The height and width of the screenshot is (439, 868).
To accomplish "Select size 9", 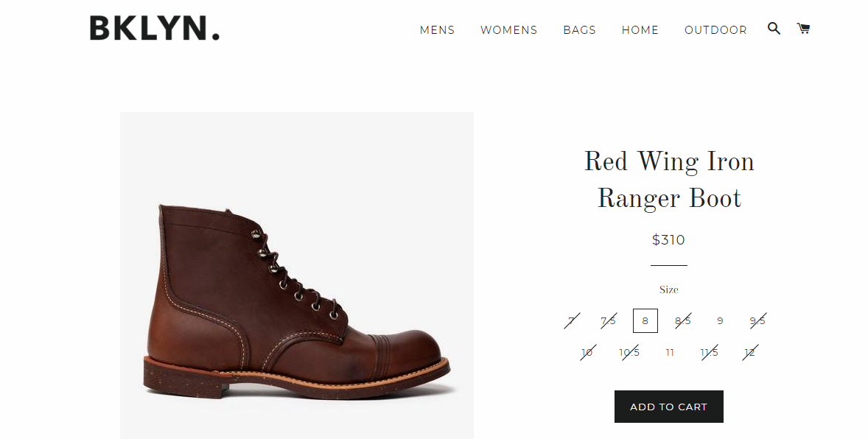I will (720, 320).
